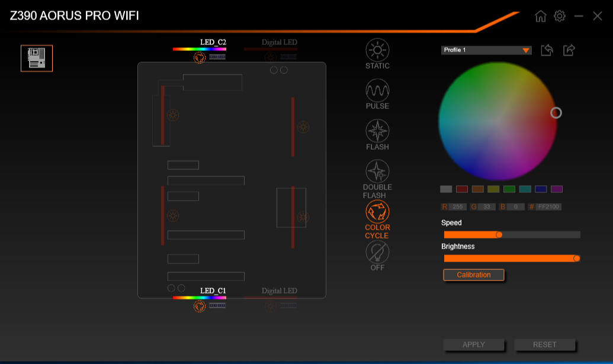613x364 pixels.
Task: Choose the Pulse lighting effect
Action: [377, 90]
